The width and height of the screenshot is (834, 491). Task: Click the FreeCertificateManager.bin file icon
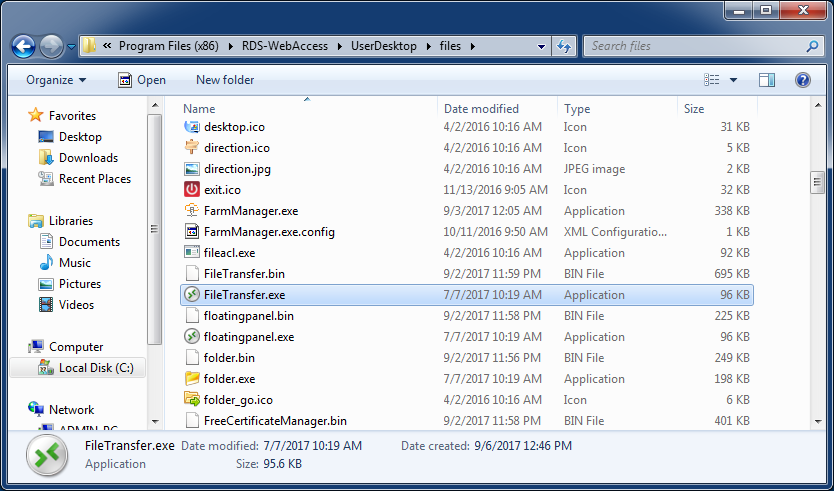click(191, 421)
